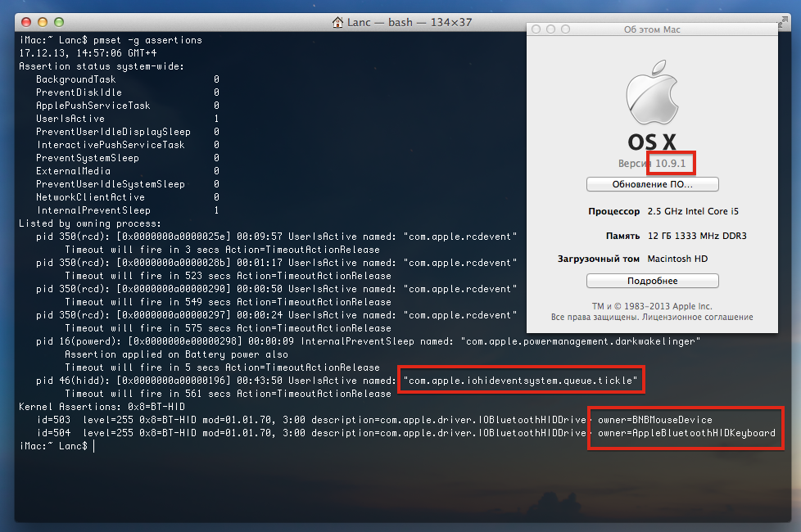Click the UserIsActive assertion row
This screenshot has height=532, width=801.
coord(127,119)
